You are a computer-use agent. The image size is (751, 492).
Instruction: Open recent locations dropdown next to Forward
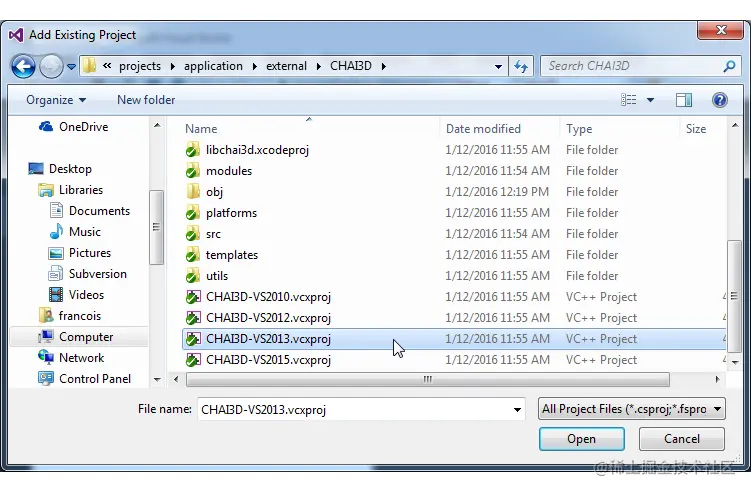[x=71, y=67]
